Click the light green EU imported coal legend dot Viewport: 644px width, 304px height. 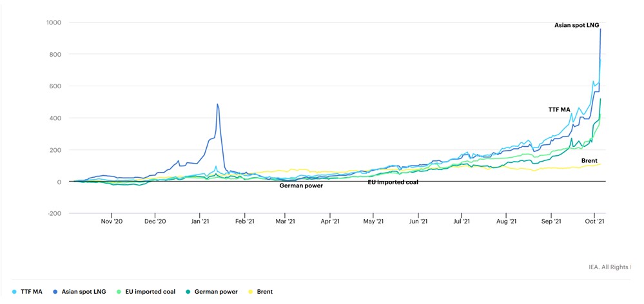(x=121, y=292)
